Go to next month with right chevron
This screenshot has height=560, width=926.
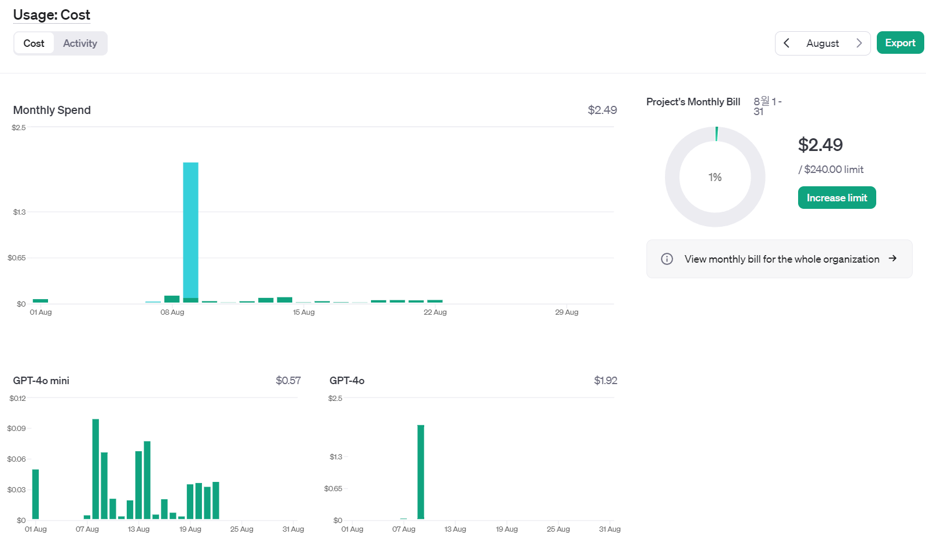point(859,43)
